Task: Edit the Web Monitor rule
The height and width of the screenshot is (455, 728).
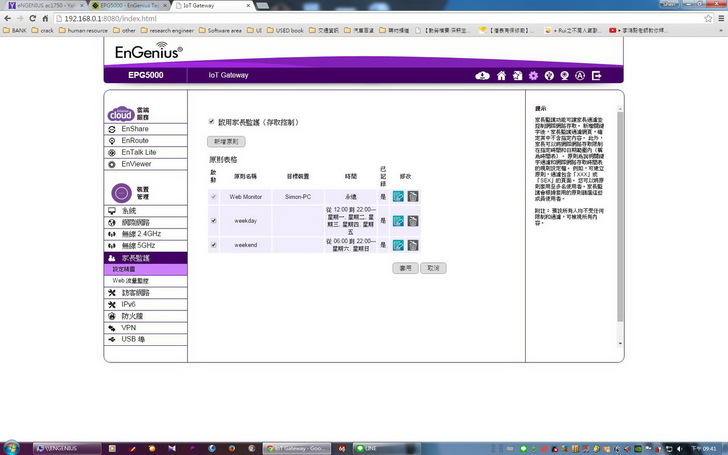Action: click(x=398, y=197)
